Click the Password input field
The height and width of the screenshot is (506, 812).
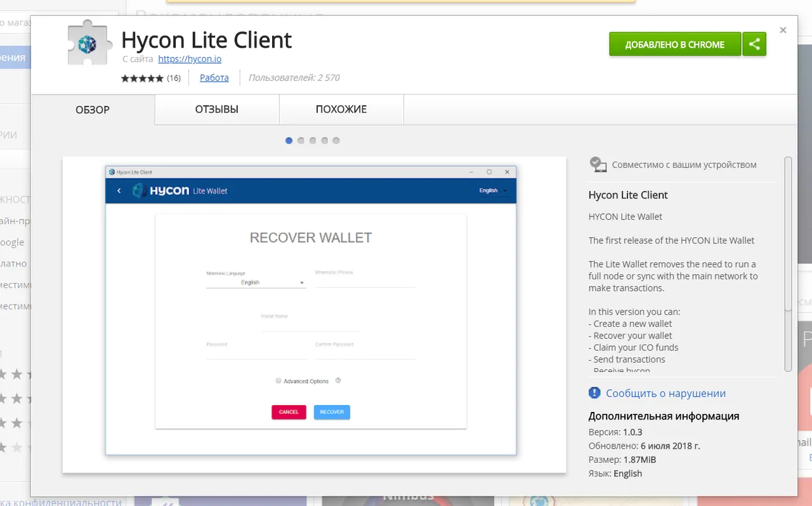256,351
